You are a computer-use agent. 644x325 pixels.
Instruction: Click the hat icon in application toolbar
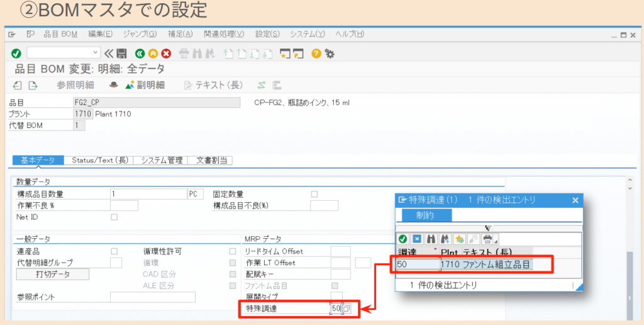[113, 85]
